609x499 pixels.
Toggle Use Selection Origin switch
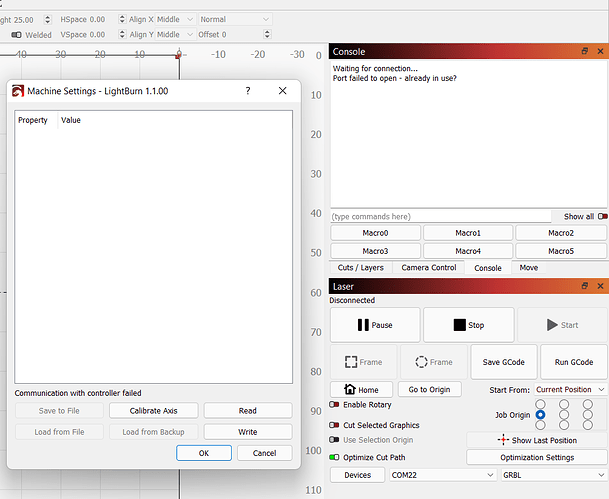click(334, 440)
